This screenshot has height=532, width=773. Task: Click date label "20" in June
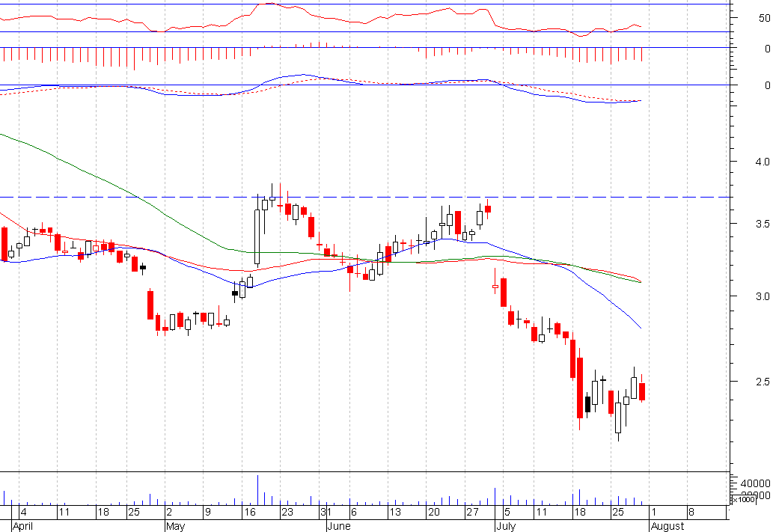(434, 513)
